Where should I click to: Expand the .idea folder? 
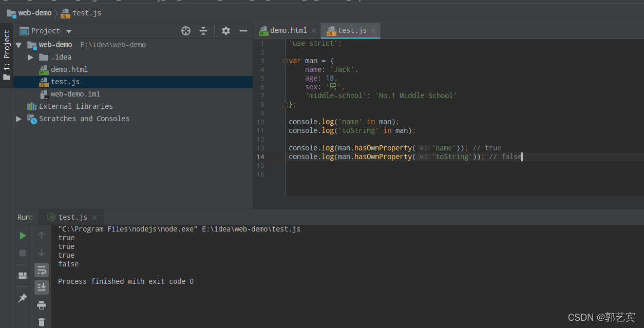point(31,57)
